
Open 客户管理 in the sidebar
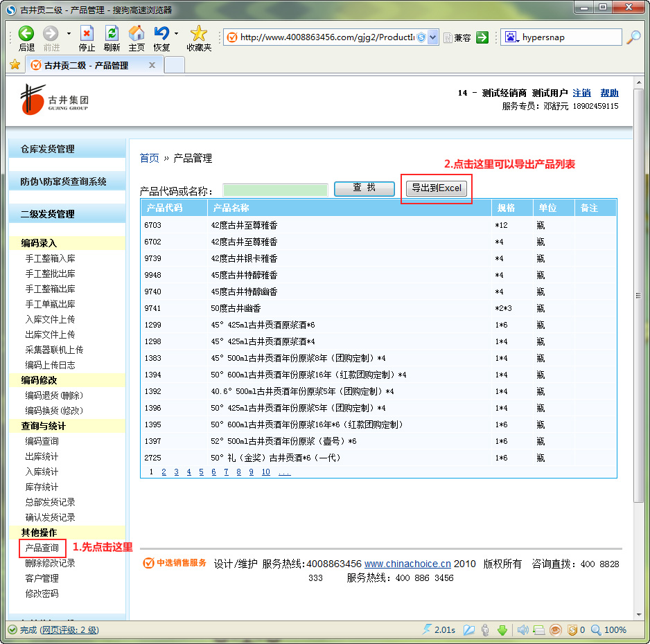[42, 578]
